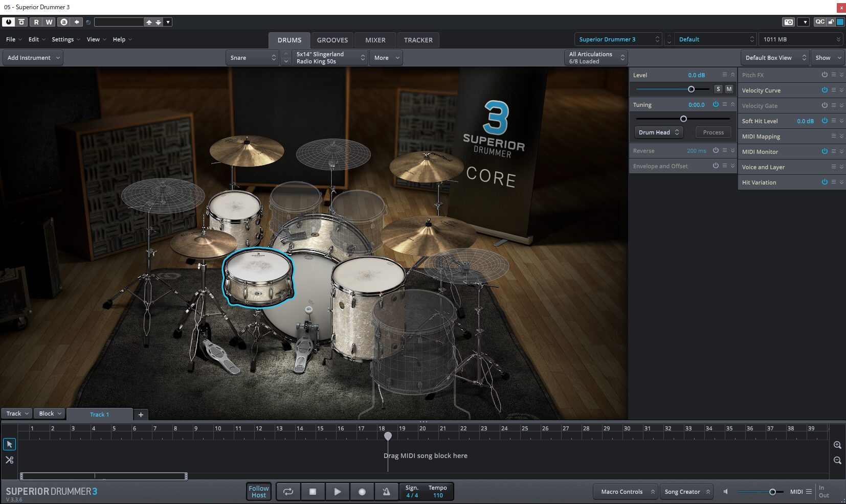This screenshot has width=846, height=504.
Task: Toggle Soft Hit Level power button
Action: pyautogui.click(x=825, y=121)
